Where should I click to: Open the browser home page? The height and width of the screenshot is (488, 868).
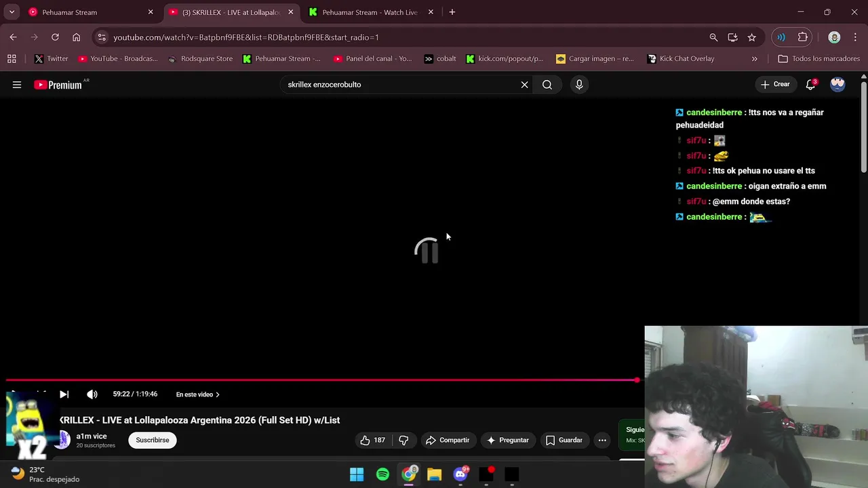(x=76, y=37)
